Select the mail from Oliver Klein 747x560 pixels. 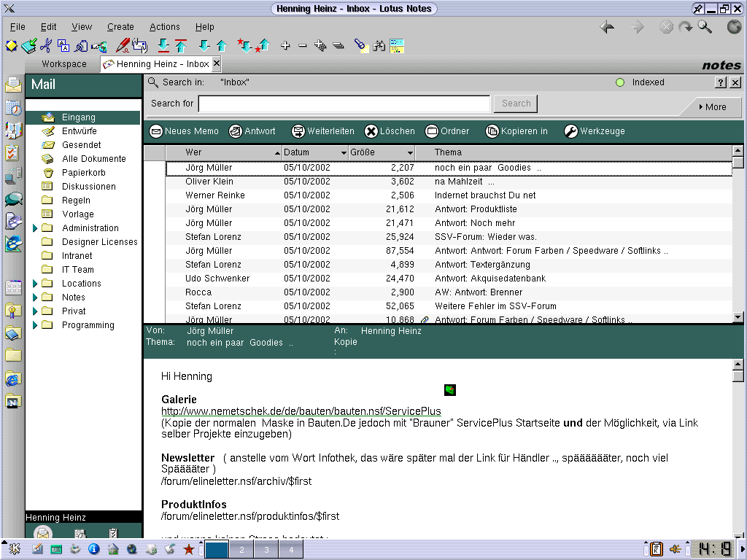point(449,182)
